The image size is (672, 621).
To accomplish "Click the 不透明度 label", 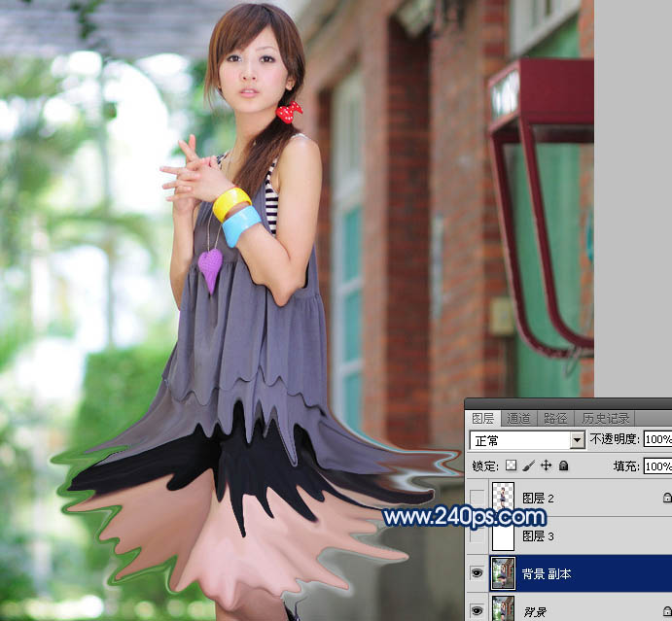I will click(x=615, y=439).
